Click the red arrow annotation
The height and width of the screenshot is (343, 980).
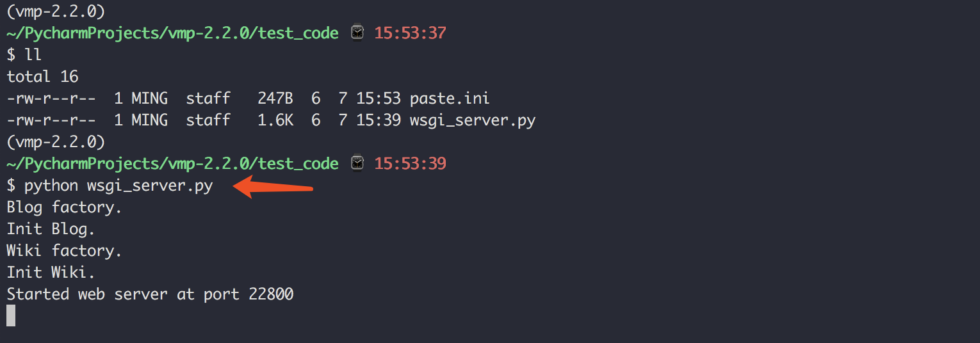tap(274, 187)
